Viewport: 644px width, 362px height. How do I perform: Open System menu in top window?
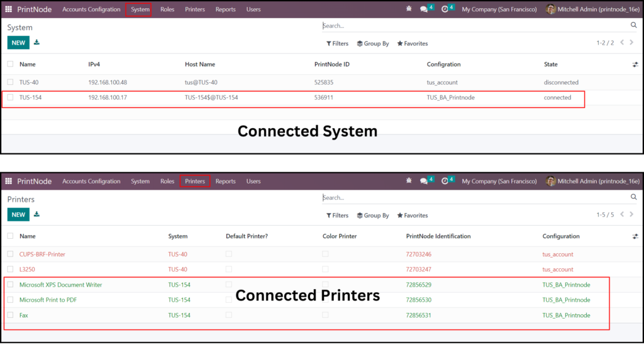pos(140,9)
